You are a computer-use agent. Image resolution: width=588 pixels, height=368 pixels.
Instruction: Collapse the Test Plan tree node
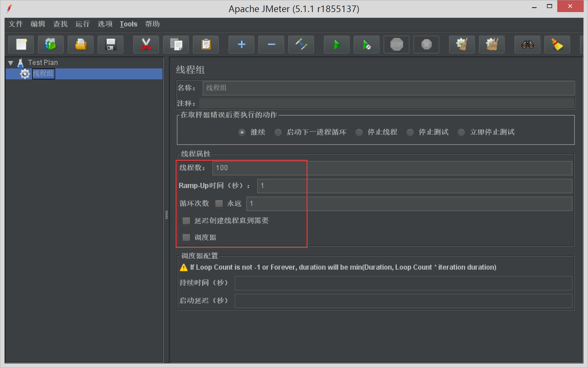(11, 62)
